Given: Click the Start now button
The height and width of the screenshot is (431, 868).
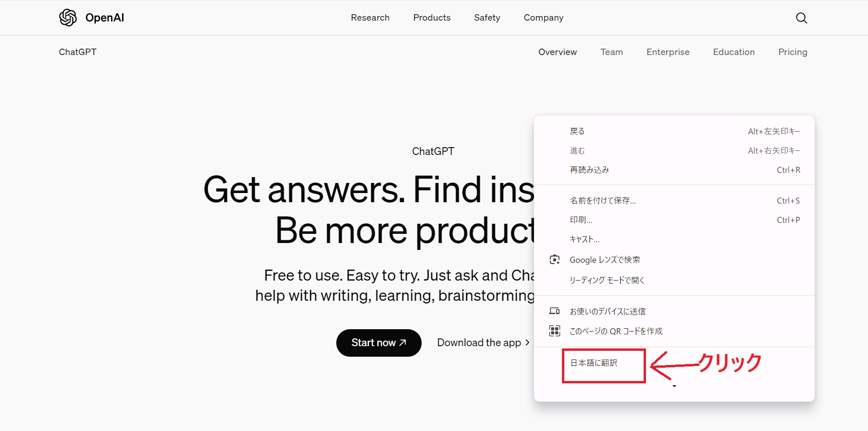Looking at the screenshot, I should point(378,343).
